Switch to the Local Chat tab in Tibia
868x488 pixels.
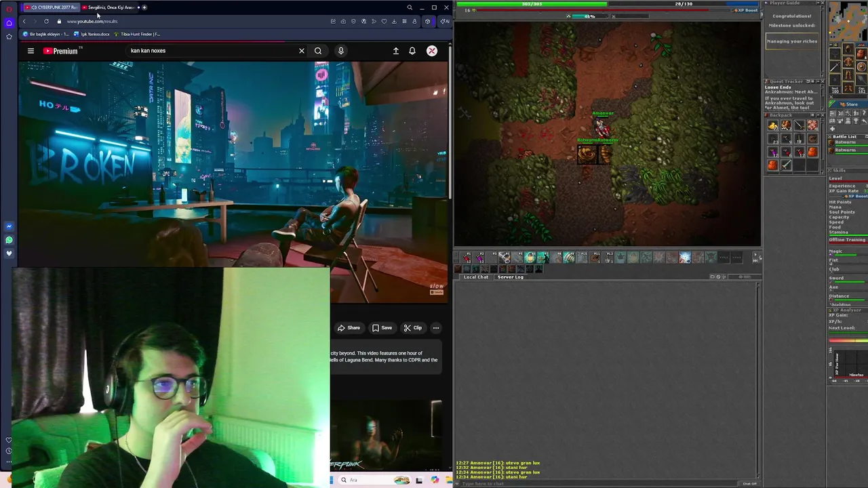pyautogui.click(x=476, y=277)
